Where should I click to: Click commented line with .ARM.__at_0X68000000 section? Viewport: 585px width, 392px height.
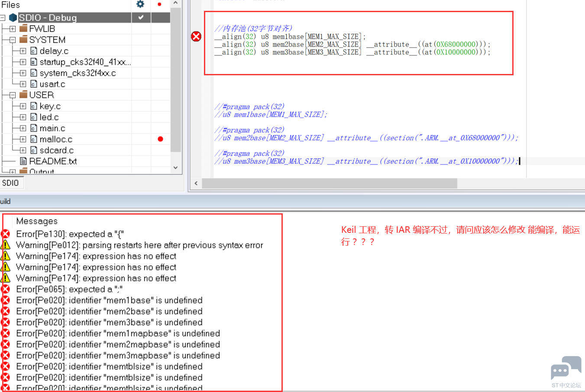click(x=366, y=138)
